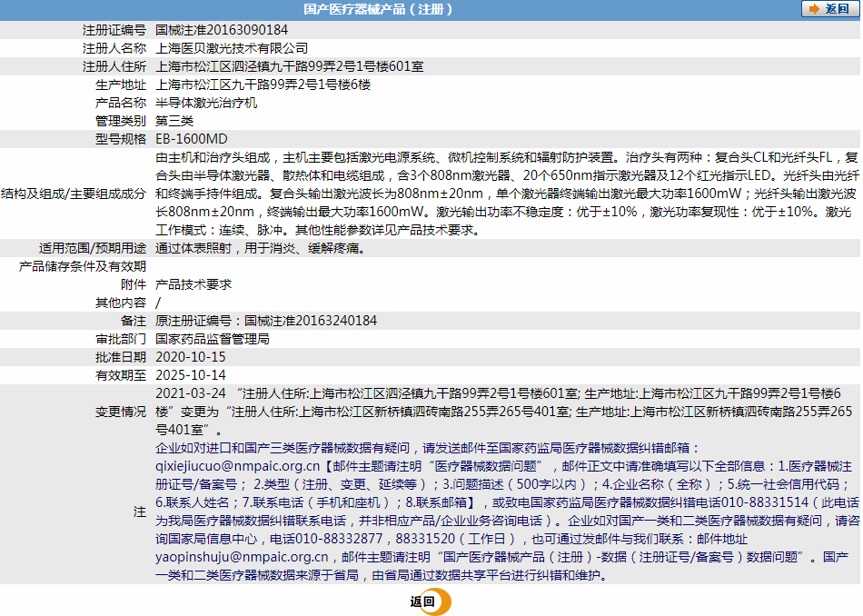The height and width of the screenshot is (616, 863).
Task: Click the email yaopinshuju@nmpaic.org.cn
Action: (242, 557)
